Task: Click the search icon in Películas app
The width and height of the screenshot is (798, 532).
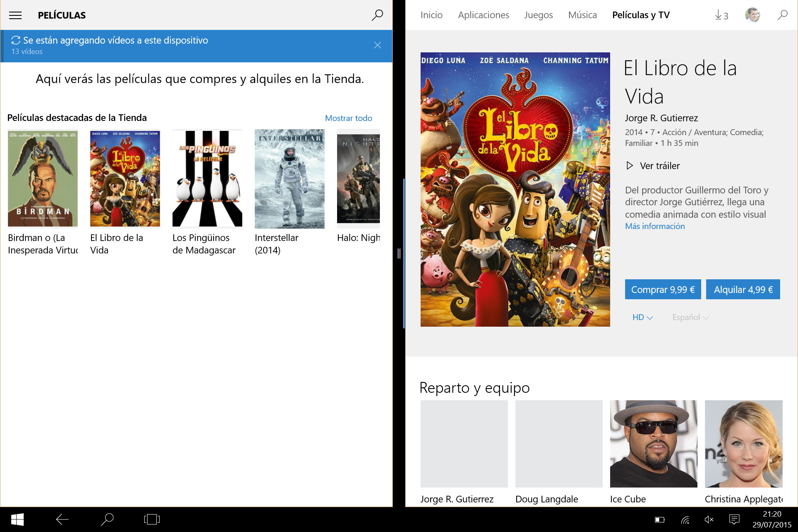Action: click(x=377, y=15)
